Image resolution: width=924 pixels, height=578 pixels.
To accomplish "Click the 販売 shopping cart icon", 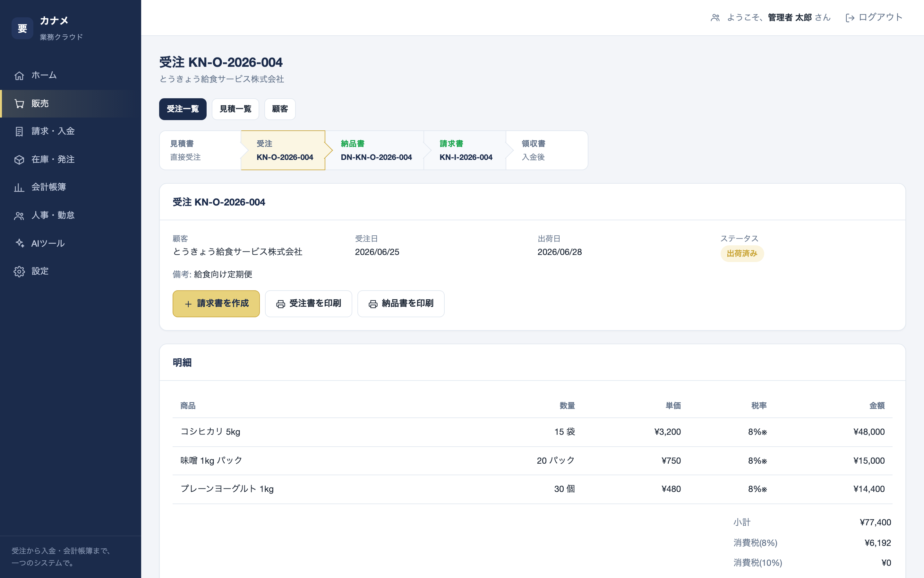I will tap(19, 104).
